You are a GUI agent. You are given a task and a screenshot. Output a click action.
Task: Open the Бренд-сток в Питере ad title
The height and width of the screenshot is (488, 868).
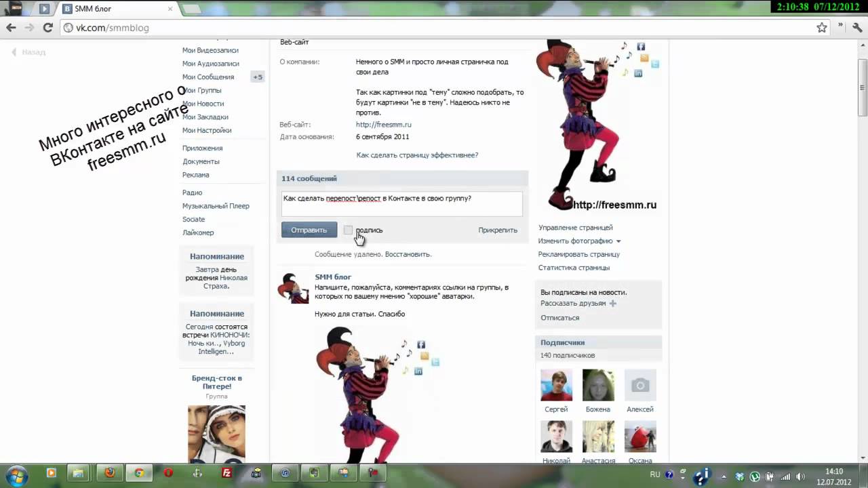(x=217, y=382)
